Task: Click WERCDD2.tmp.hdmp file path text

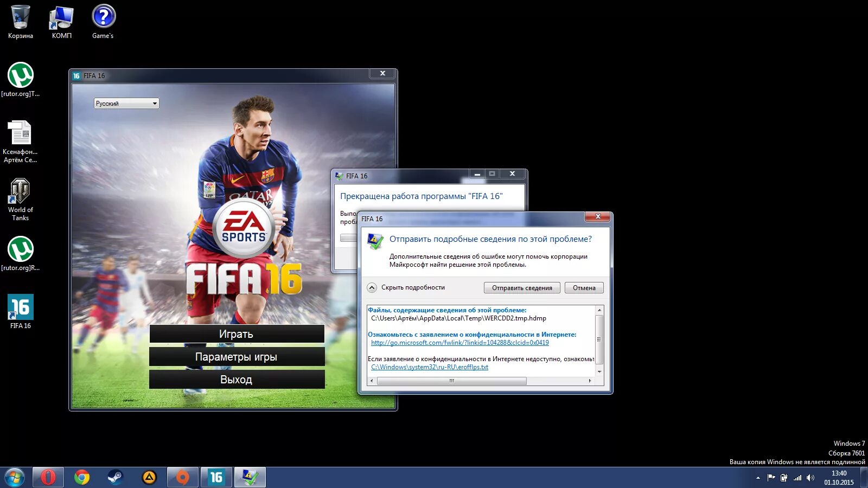Action: point(458,318)
